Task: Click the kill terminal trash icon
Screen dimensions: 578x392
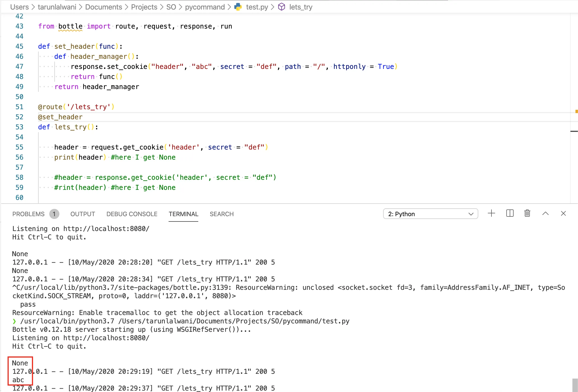Action: click(527, 214)
